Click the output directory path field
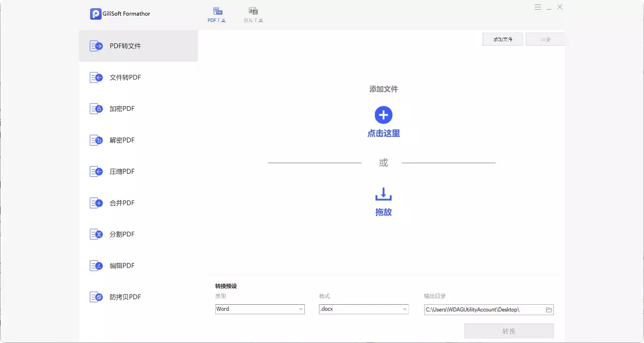Image resolution: width=644 pixels, height=343 pixels. point(483,309)
